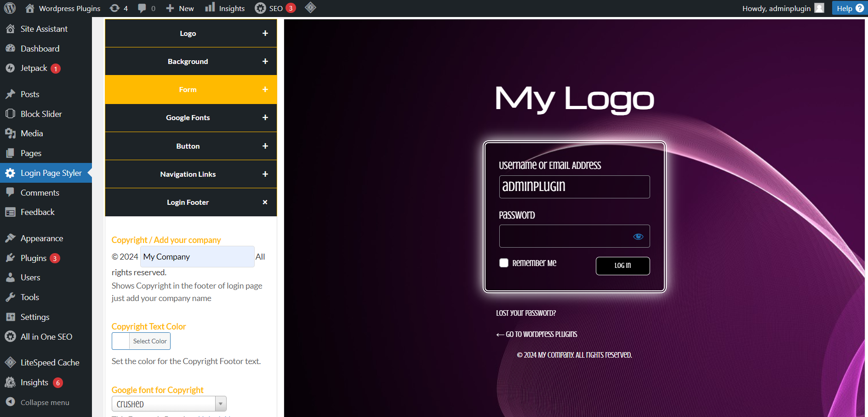Image resolution: width=868 pixels, height=417 pixels.
Task: Click the Copyright Text Color swatch
Action: pyautogui.click(x=121, y=341)
